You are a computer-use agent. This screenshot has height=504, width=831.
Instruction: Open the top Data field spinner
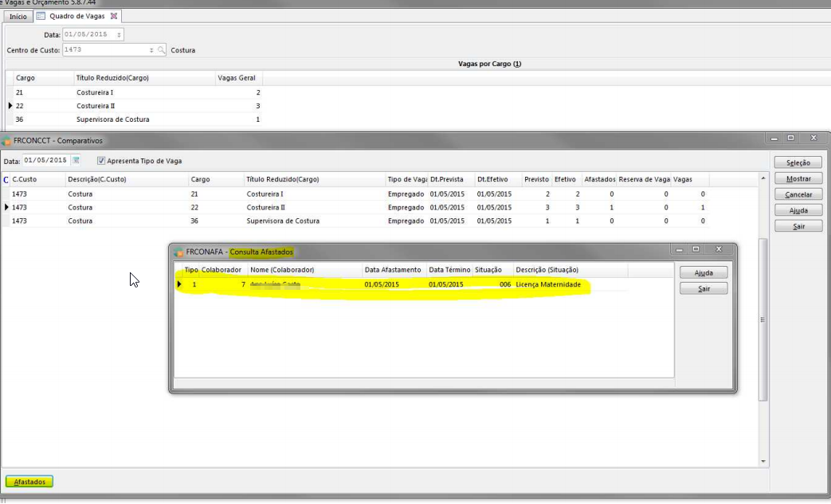pos(119,35)
